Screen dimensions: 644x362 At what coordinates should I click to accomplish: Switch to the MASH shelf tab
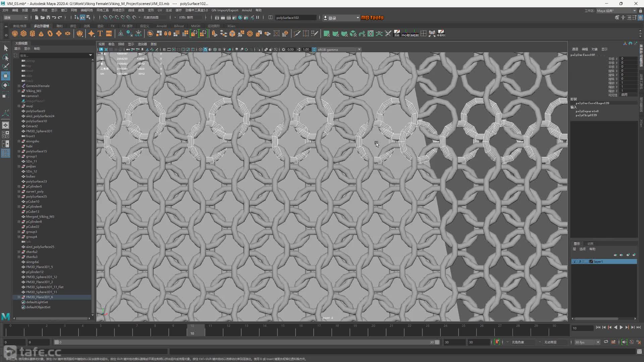(196, 26)
